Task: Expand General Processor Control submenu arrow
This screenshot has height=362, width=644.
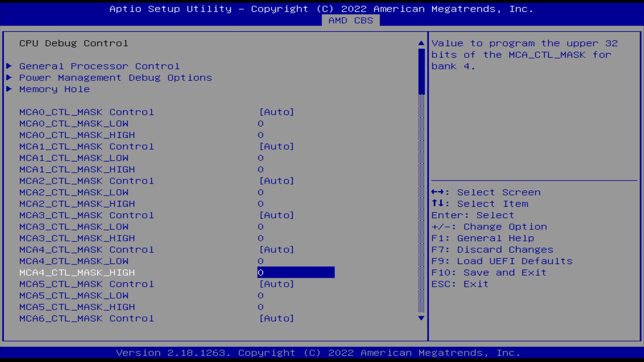Action: click(x=9, y=66)
